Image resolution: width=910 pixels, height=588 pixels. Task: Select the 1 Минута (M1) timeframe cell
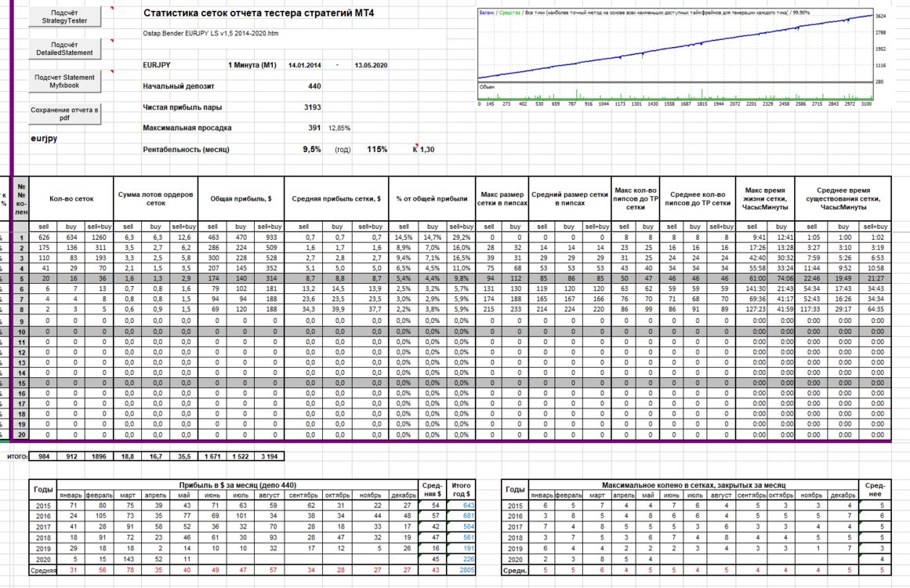pos(252,65)
